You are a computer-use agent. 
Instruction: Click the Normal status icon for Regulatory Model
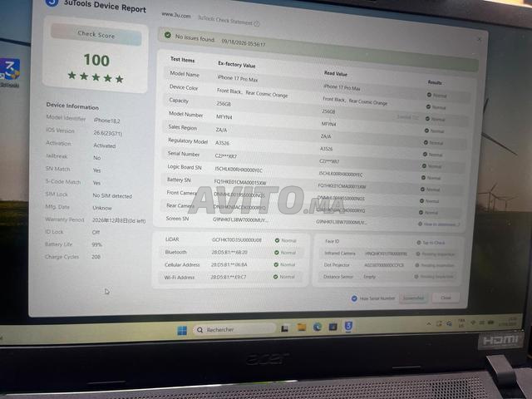[x=425, y=155]
